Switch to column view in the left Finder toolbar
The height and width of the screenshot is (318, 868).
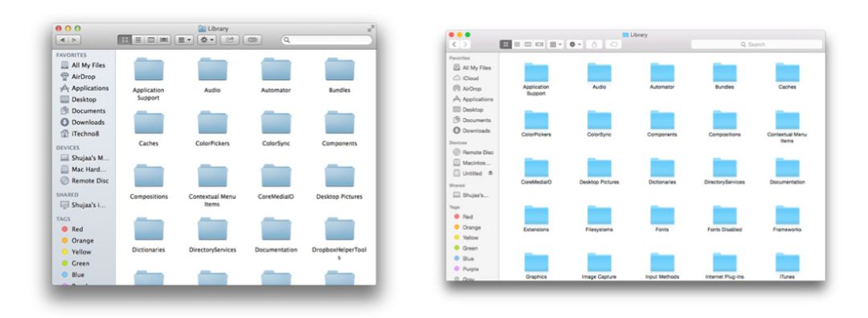tap(150, 40)
